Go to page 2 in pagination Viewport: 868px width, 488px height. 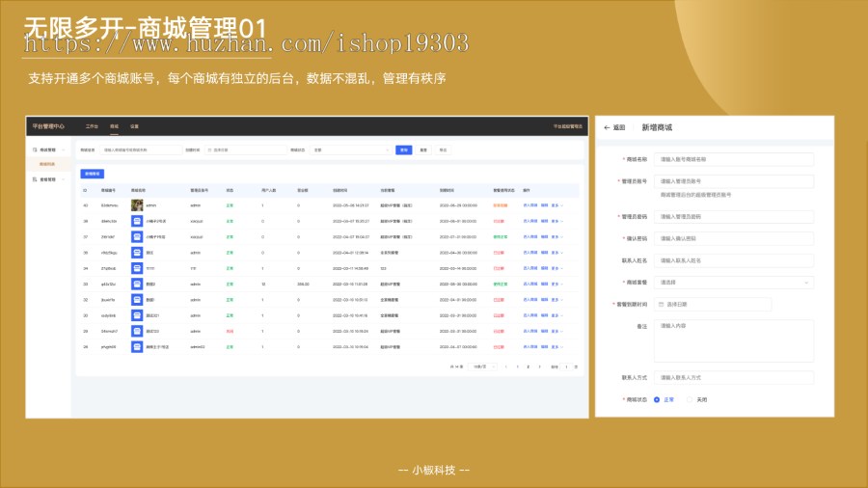[529, 366]
